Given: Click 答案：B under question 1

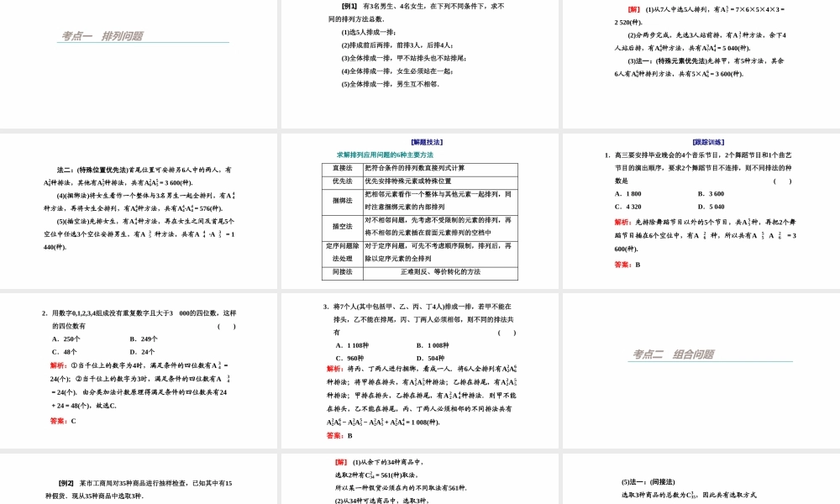Looking at the screenshot, I should [x=627, y=265].
